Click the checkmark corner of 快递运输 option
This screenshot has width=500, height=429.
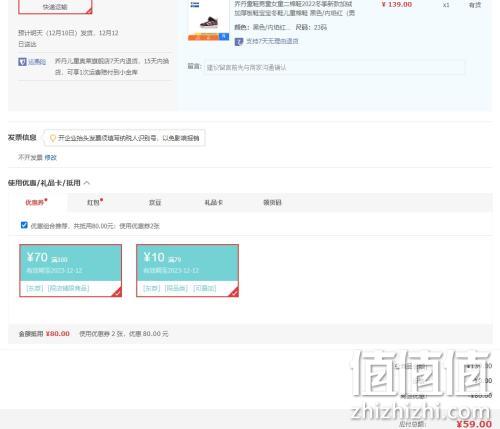pyautogui.click(x=89, y=12)
